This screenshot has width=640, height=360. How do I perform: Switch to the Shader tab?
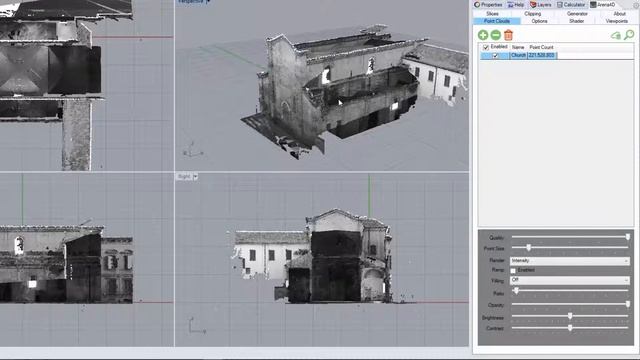tap(576, 21)
